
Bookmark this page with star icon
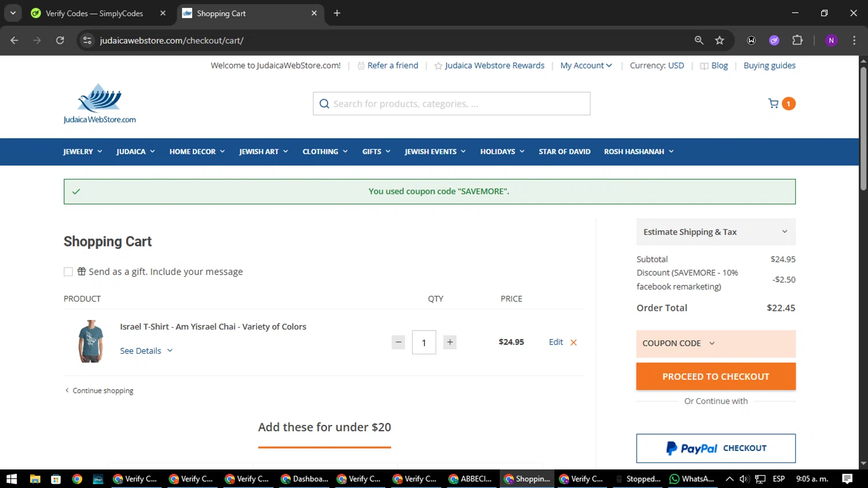coord(719,41)
